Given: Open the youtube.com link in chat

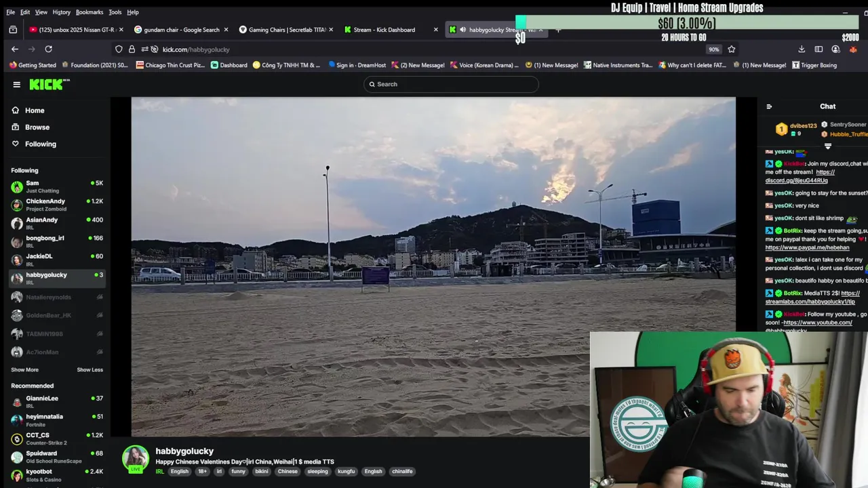Looking at the screenshot, I should pyautogui.click(x=818, y=323).
